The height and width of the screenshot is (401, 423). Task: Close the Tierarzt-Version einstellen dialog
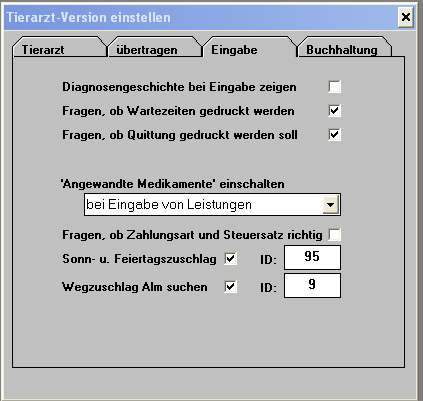coord(406,17)
